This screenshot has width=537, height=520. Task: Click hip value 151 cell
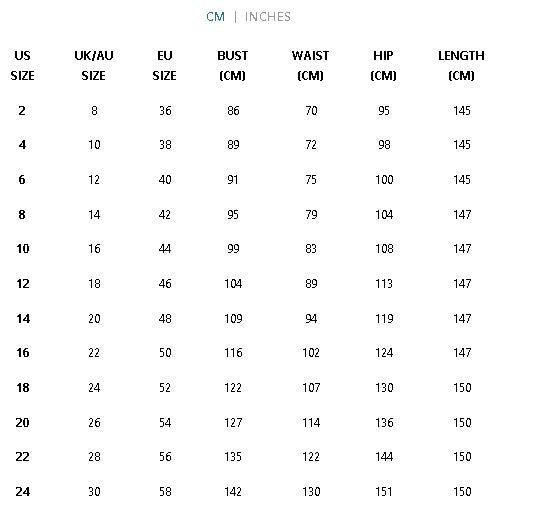click(384, 492)
